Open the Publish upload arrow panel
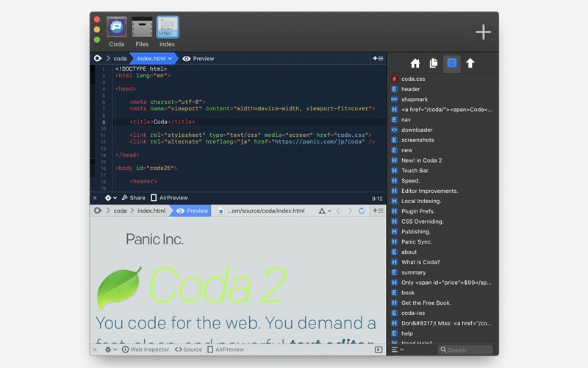Screen dimensions: 588x368 tap(470, 63)
